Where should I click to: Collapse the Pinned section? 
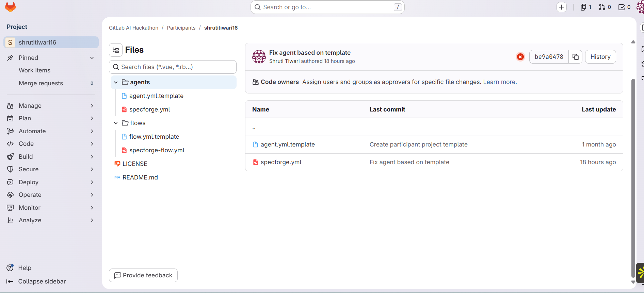click(x=92, y=58)
